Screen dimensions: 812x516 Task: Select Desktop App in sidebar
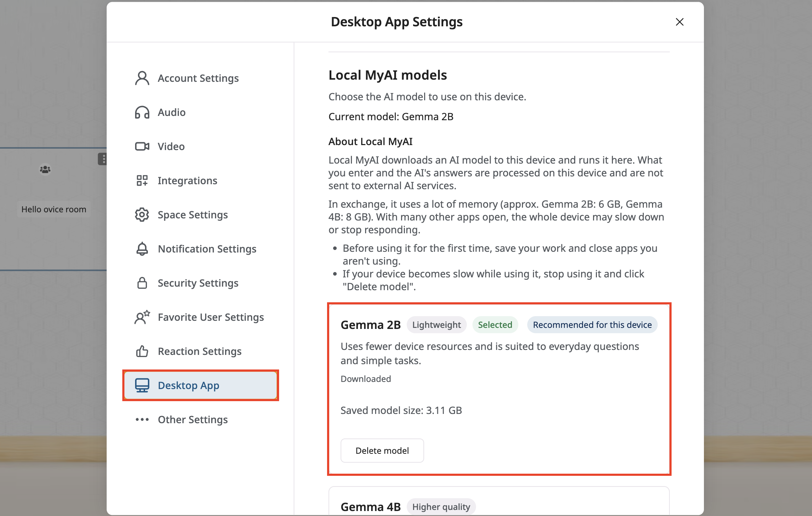pyautogui.click(x=201, y=385)
